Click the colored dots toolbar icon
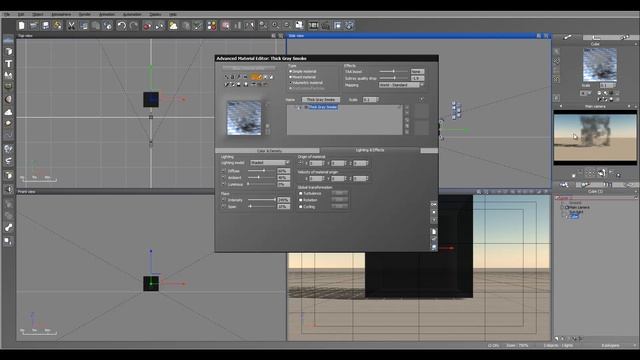The image size is (640, 360). [211, 25]
